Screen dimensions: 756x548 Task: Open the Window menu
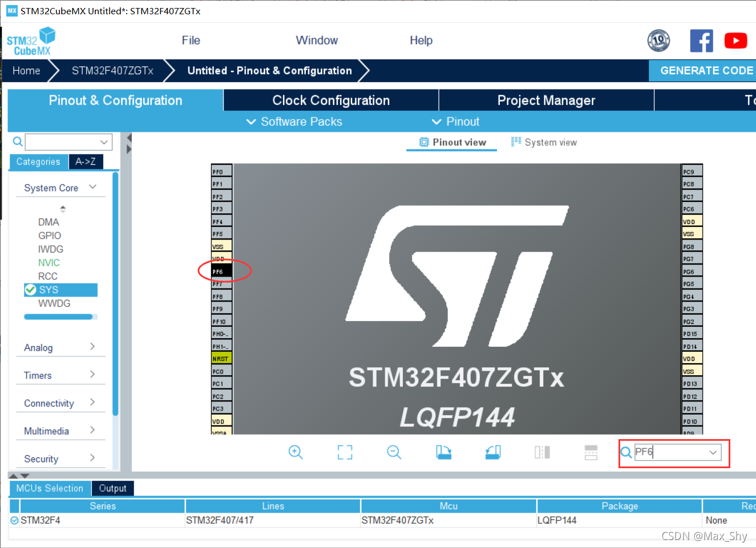317,40
